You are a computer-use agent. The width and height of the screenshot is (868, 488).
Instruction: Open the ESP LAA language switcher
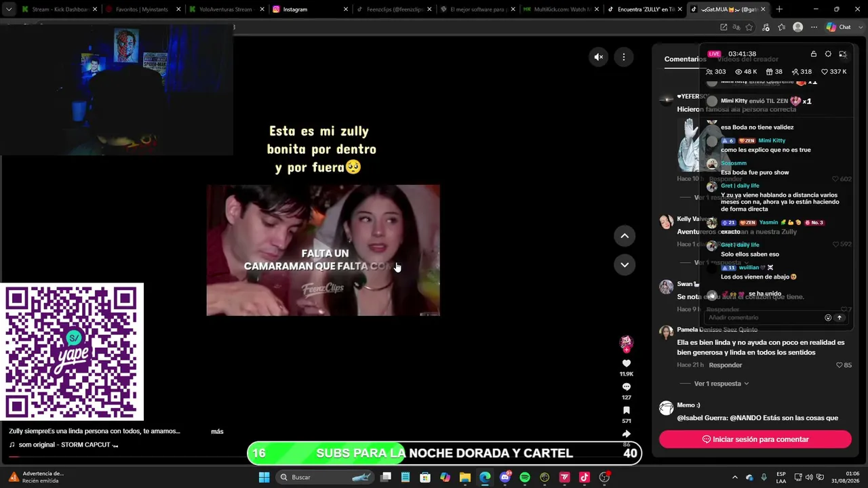pos(781,477)
